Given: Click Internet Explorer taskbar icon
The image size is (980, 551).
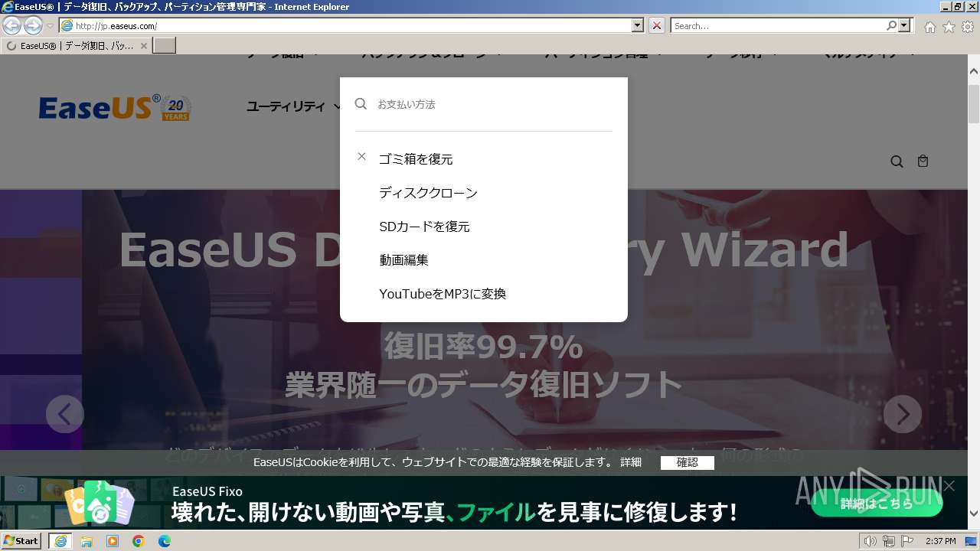Looking at the screenshot, I should 60,541.
